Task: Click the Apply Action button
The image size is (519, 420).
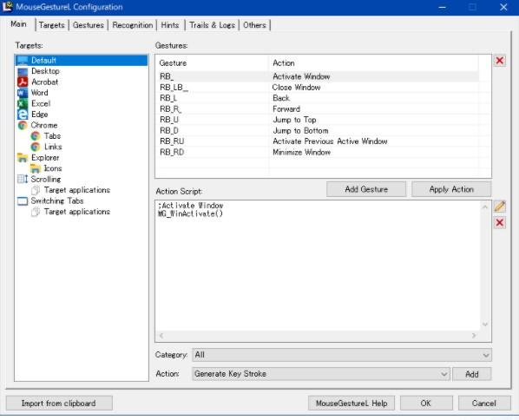Action: (x=451, y=189)
